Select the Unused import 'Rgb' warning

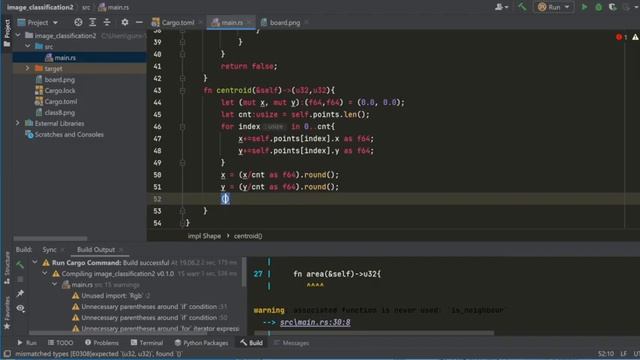111,296
